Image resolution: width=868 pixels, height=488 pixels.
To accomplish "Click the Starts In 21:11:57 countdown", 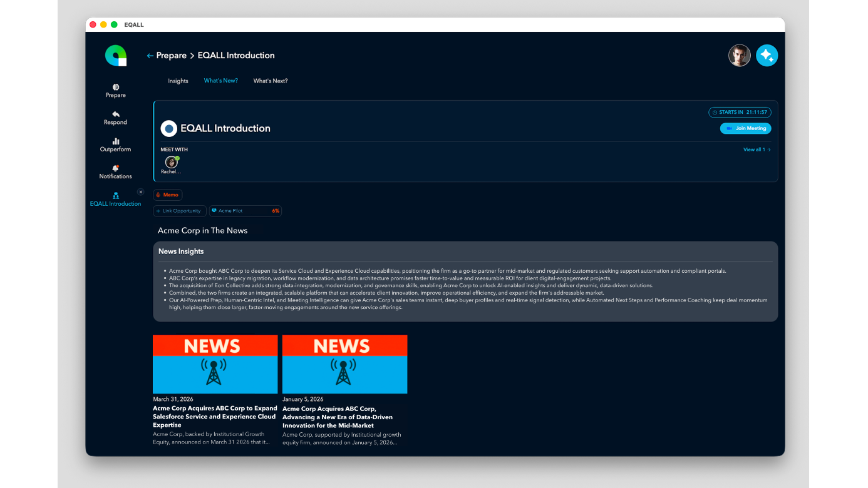I will click(740, 113).
